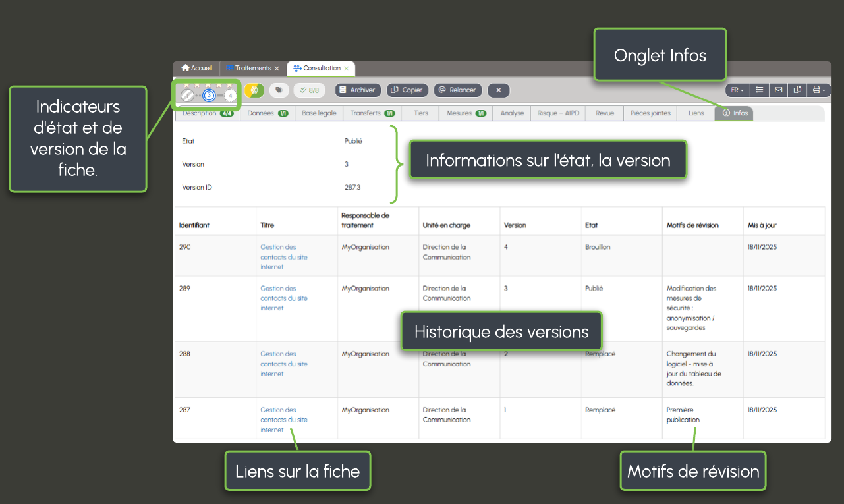Click the striped grey state circle icon
Viewport: 844px width, 504px height.
click(x=187, y=96)
